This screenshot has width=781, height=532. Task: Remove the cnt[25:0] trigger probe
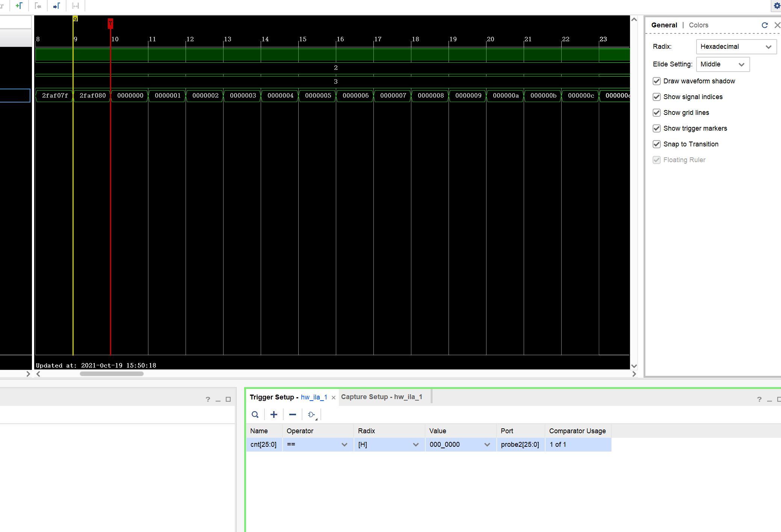292,414
